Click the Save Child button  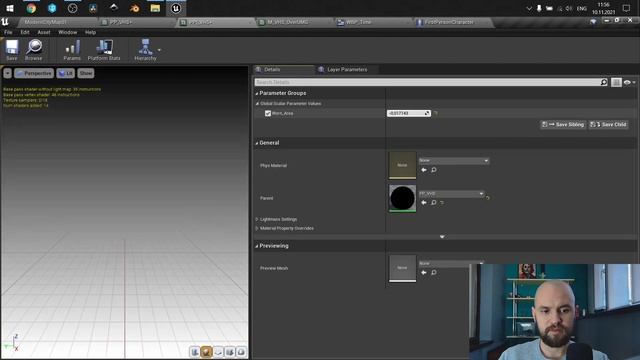[x=608, y=124]
